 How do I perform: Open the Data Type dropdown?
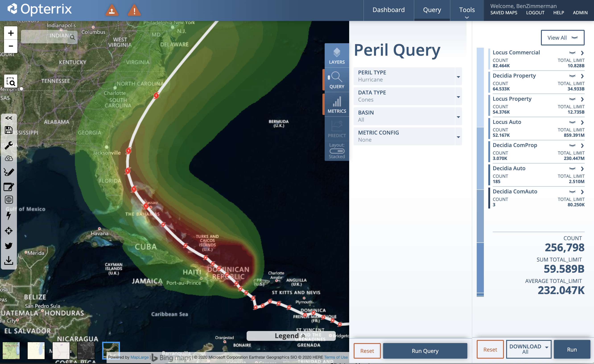(407, 96)
